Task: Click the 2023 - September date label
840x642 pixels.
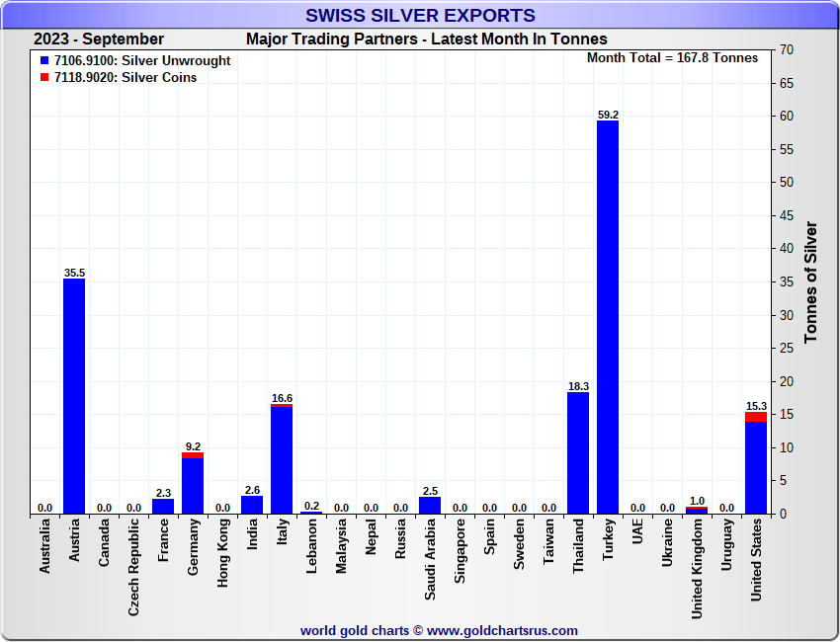Action: pos(99,40)
